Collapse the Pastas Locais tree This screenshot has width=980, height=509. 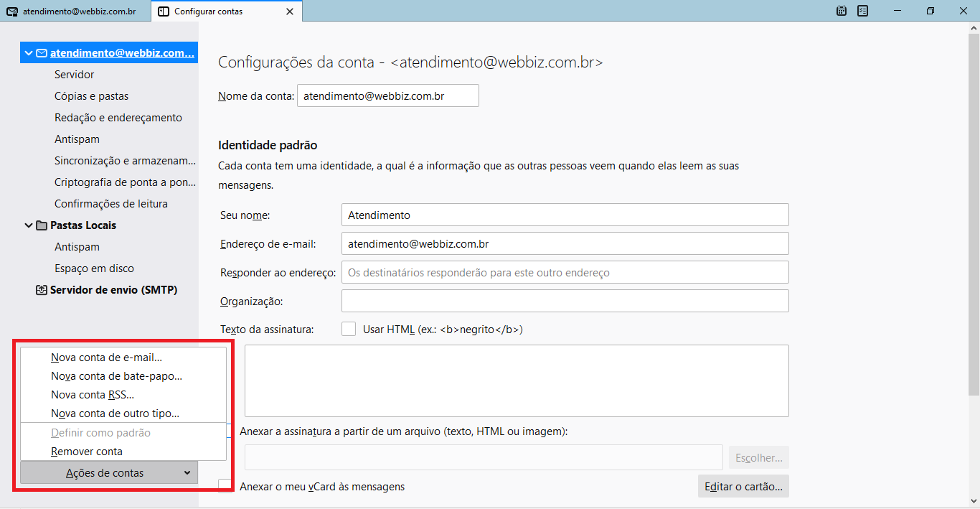pos(29,225)
